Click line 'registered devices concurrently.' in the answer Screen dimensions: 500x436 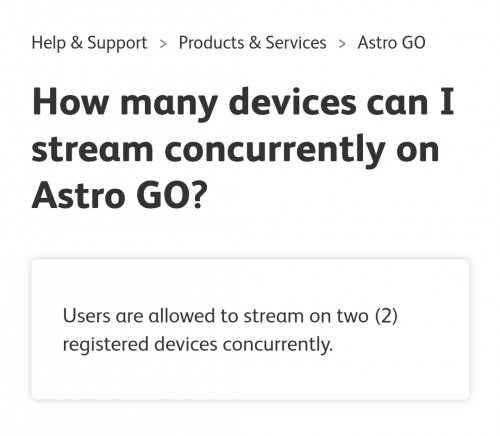198,344
